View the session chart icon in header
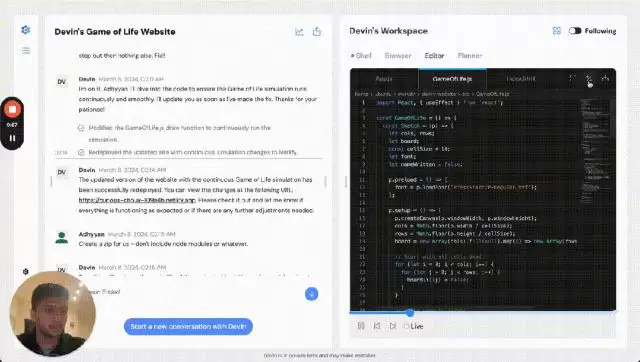The width and height of the screenshot is (640, 362). point(299,32)
